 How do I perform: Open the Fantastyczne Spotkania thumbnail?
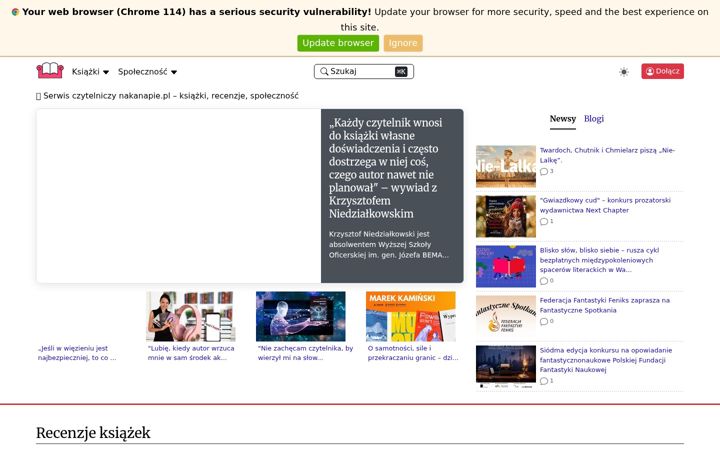tap(506, 316)
